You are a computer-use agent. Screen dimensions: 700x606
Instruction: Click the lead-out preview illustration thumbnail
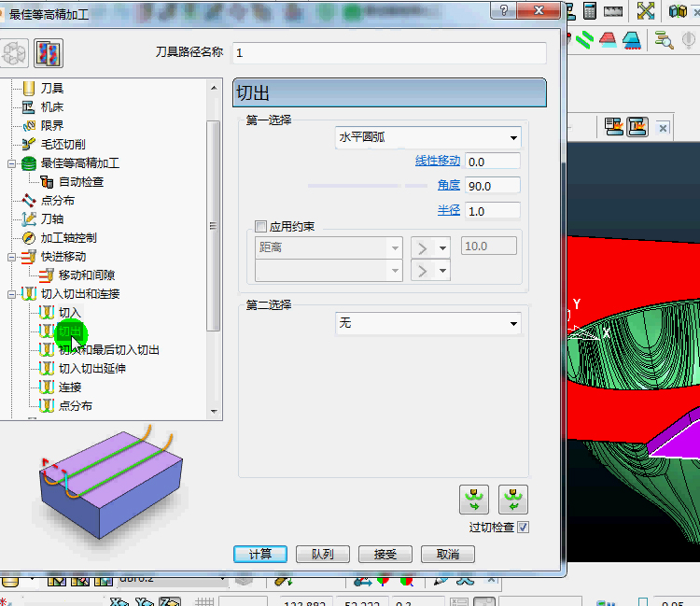pyautogui.click(x=109, y=483)
